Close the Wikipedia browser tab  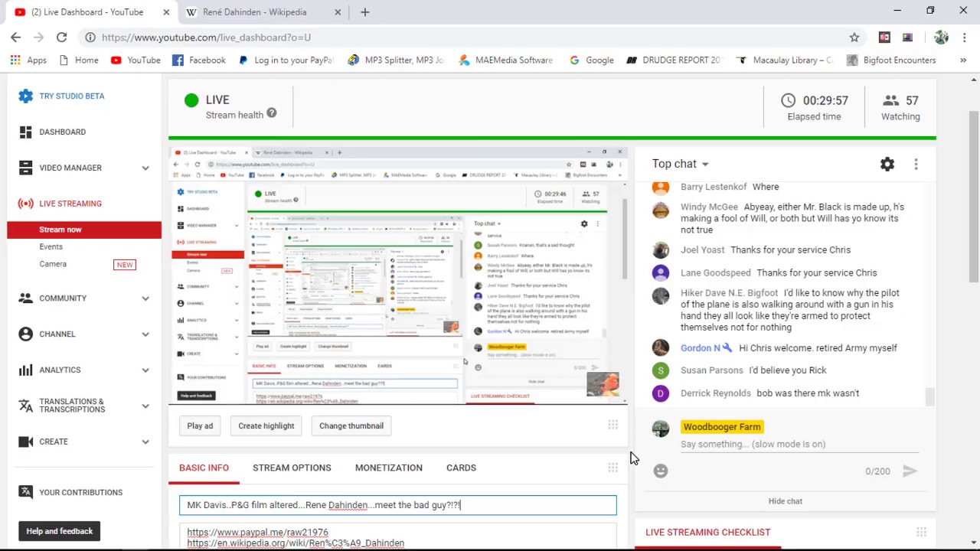tap(338, 12)
